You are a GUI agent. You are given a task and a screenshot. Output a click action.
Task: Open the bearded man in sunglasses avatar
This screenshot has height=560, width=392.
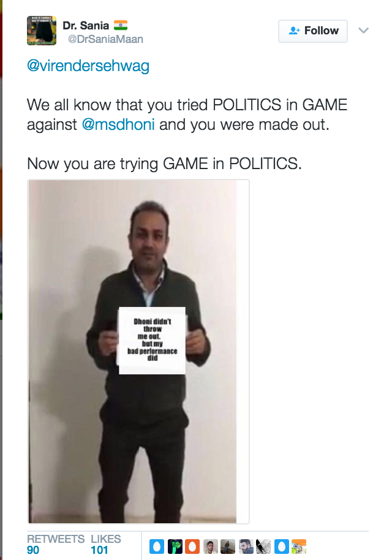(x=246, y=547)
